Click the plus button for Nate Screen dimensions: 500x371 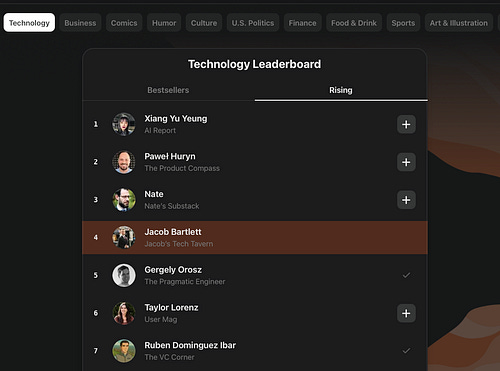point(406,200)
